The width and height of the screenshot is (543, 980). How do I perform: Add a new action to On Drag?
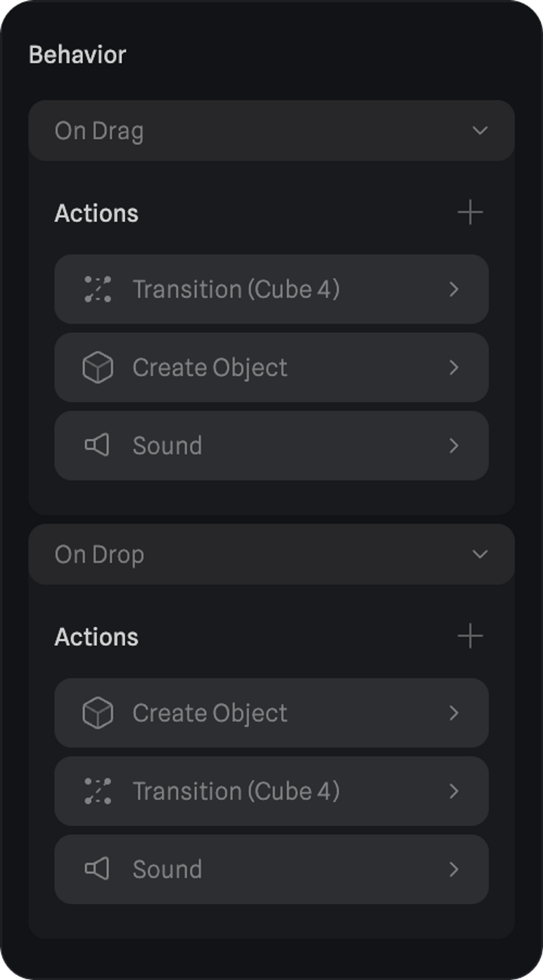[470, 212]
